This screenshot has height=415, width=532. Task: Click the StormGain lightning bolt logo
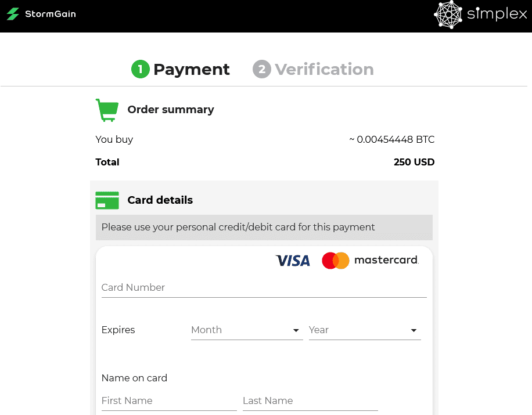click(x=13, y=14)
